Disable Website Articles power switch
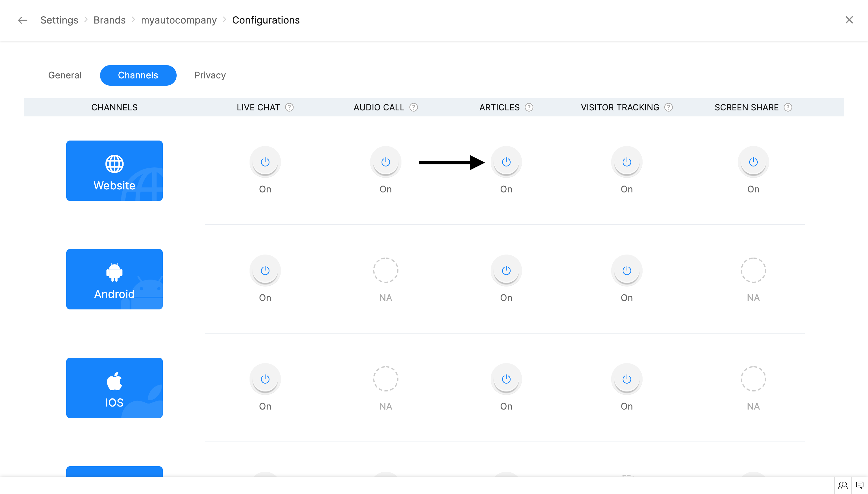 click(506, 162)
